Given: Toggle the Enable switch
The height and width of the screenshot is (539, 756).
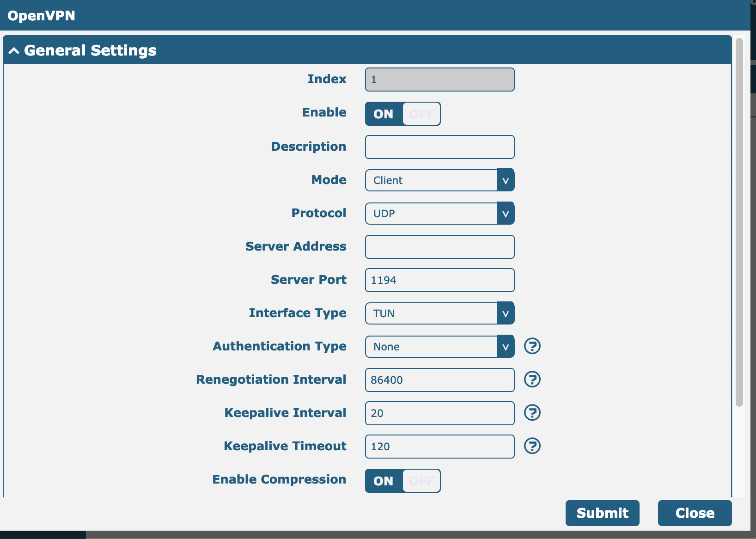Looking at the screenshot, I should point(402,114).
